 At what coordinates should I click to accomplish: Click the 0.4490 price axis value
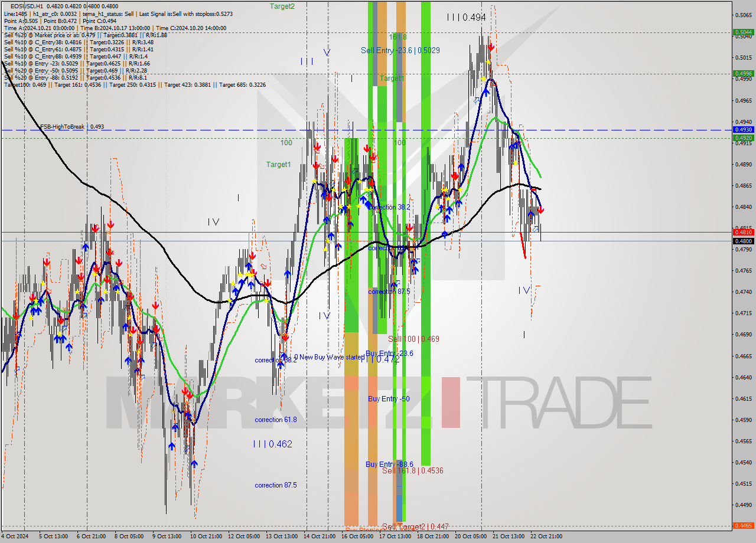pyautogui.click(x=743, y=505)
